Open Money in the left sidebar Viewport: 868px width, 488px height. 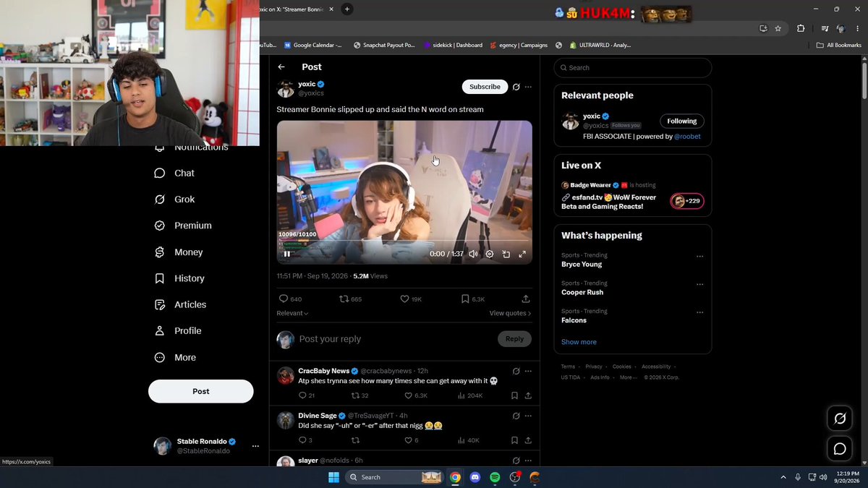(x=178, y=252)
